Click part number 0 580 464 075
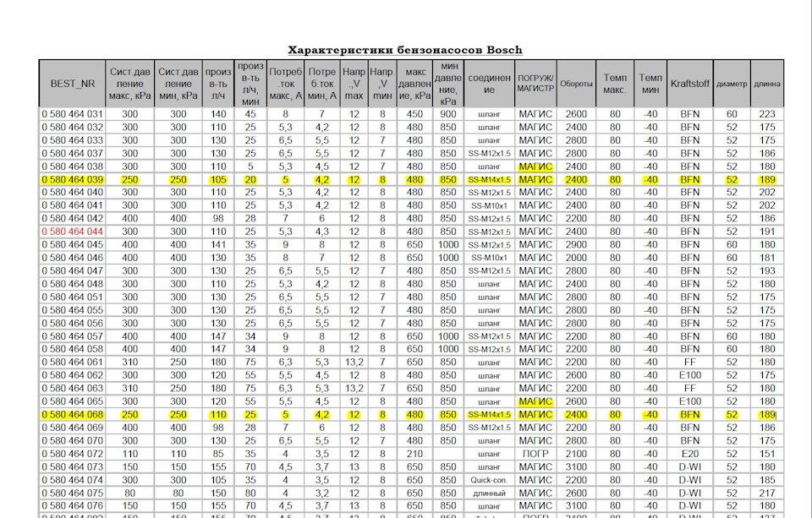Image resolution: width=812 pixels, height=518 pixels. tap(73, 493)
